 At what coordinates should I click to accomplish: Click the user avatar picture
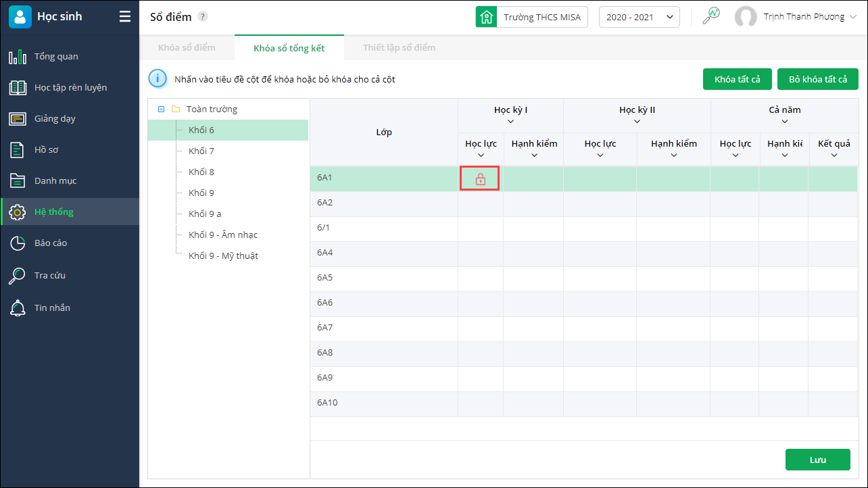tap(746, 17)
